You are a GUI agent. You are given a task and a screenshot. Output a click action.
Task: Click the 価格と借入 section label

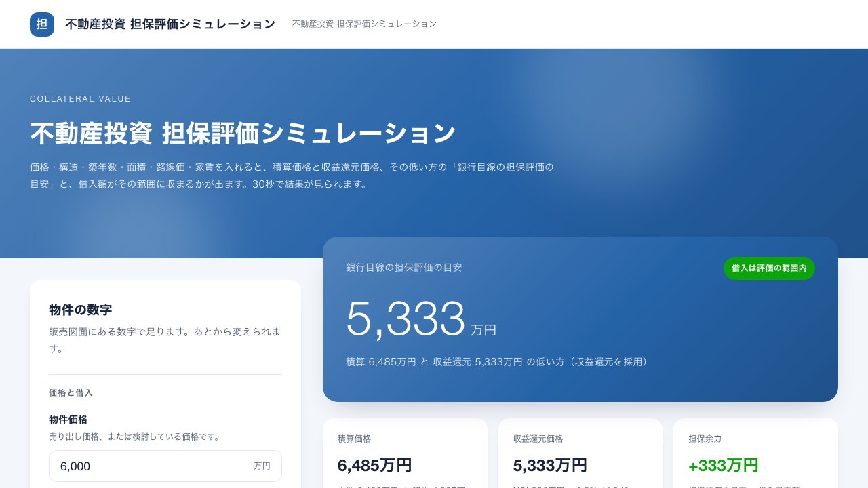(x=71, y=393)
